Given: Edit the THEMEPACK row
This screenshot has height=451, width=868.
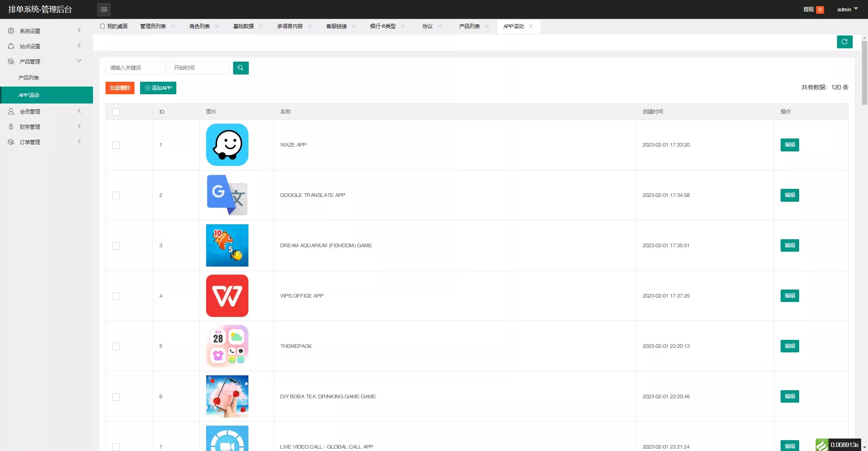Looking at the screenshot, I should (x=790, y=346).
